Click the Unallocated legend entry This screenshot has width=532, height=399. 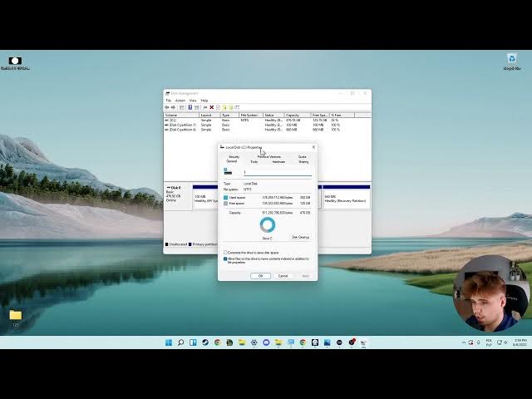pyautogui.click(x=175, y=244)
